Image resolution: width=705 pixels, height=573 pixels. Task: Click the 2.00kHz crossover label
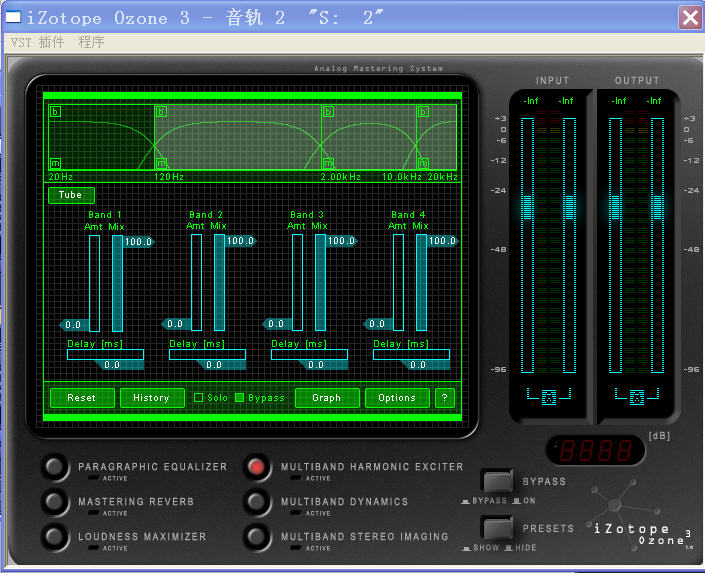(340, 177)
